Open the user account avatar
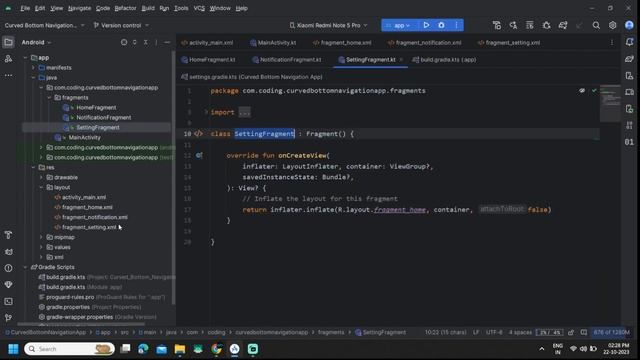The width and height of the screenshot is (640, 360). 629,25
